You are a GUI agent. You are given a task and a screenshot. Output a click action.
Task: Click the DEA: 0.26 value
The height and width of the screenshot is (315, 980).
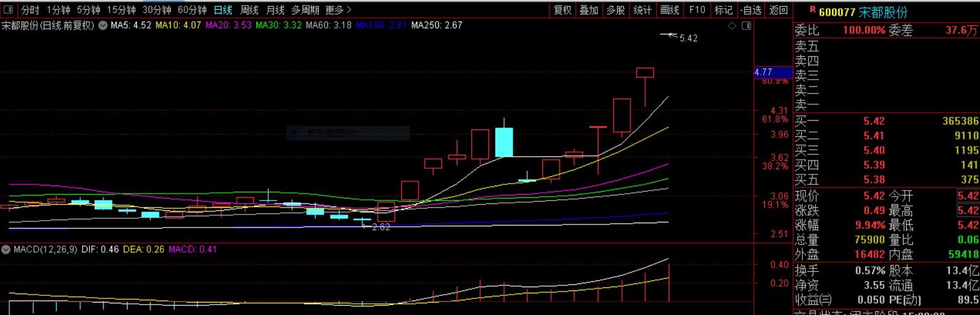click(x=144, y=250)
